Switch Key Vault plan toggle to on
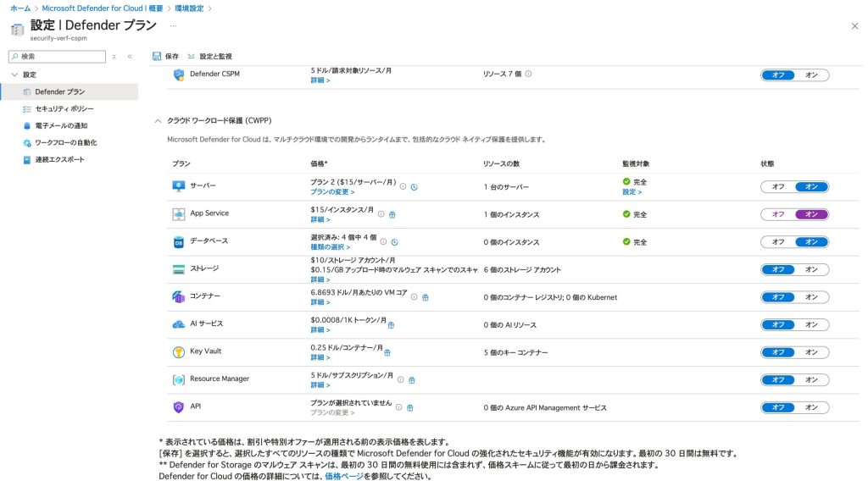This screenshot has width=868, height=481. pos(811,352)
